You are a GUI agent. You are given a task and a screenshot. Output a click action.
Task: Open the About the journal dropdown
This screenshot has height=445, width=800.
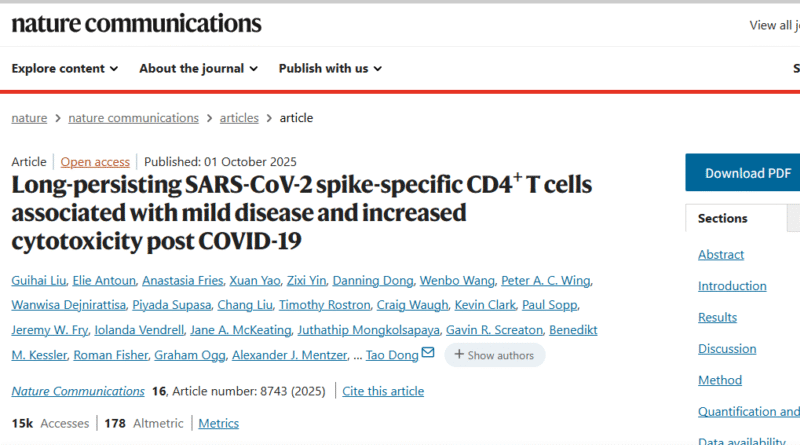[198, 68]
